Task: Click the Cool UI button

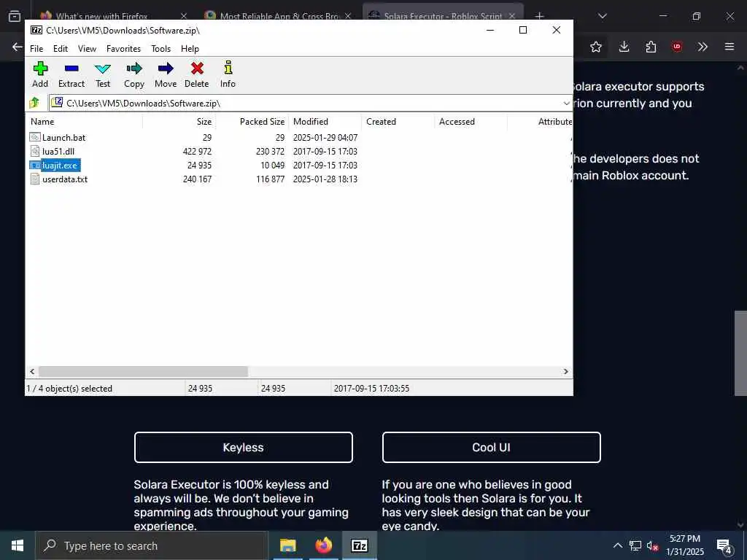Action: (x=491, y=447)
